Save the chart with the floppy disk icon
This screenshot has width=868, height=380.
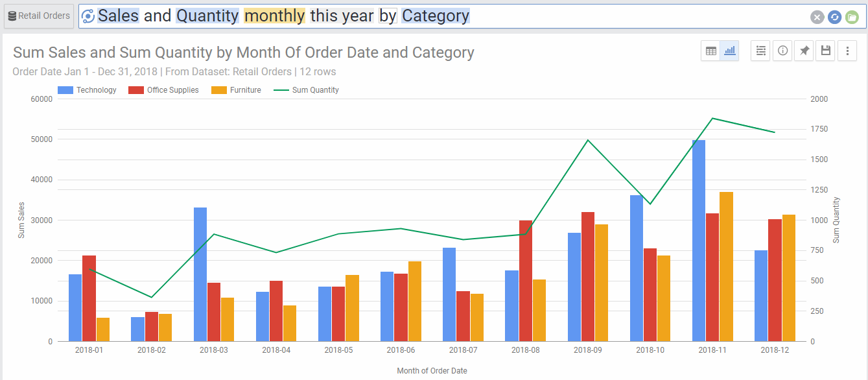825,51
